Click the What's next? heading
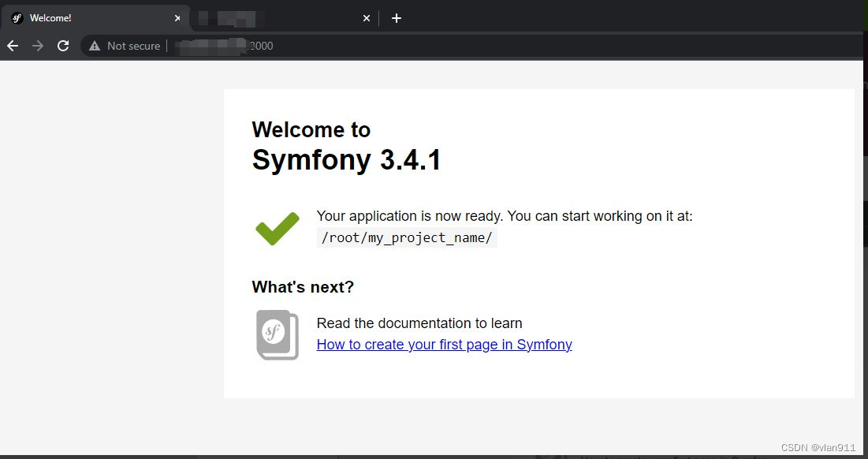This screenshot has height=459, width=868. [303, 287]
